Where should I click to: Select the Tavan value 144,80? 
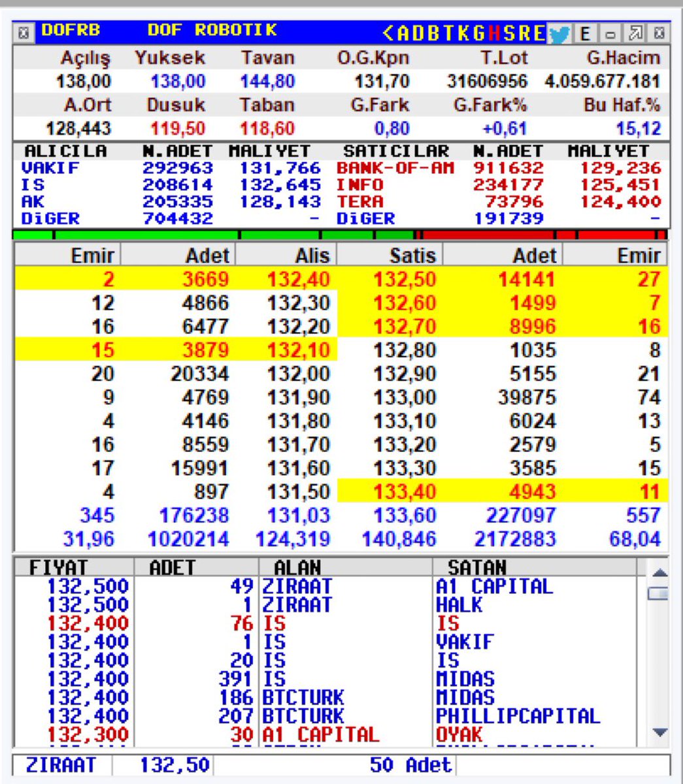(x=267, y=82)
